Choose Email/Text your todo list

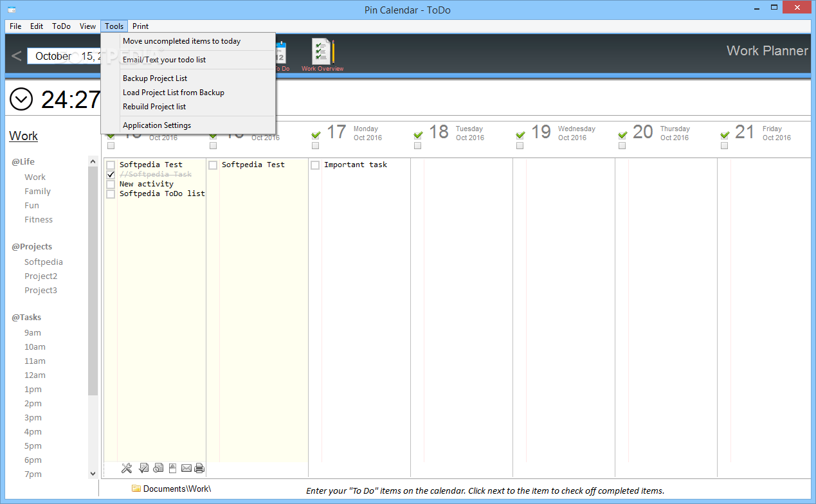pos(188,60)
